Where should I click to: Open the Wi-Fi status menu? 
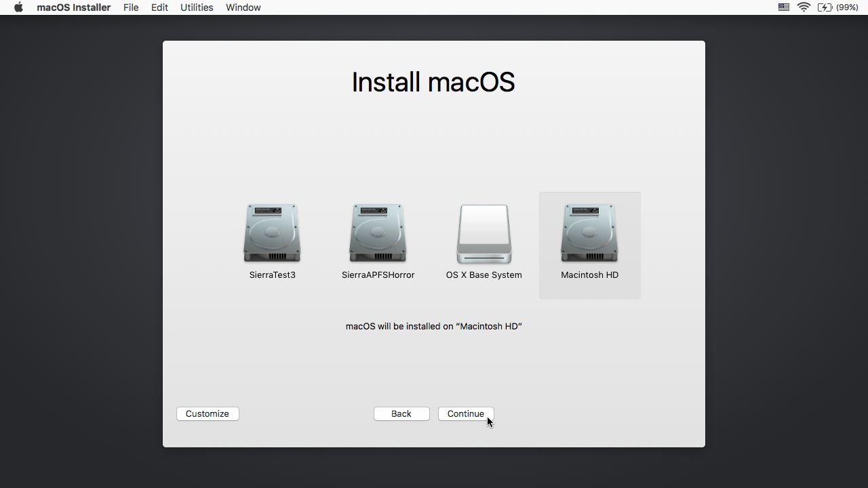pyautogui.click(x=804, y=7)
